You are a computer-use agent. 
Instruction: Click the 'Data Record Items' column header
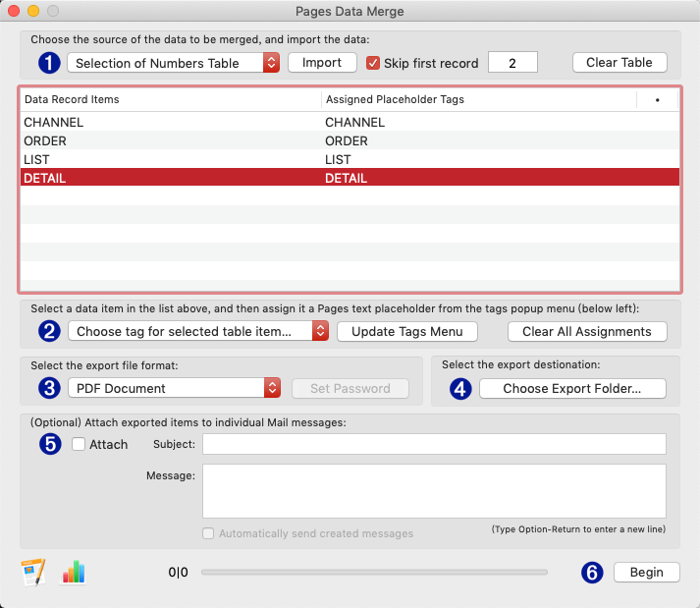tap(171, 99)
